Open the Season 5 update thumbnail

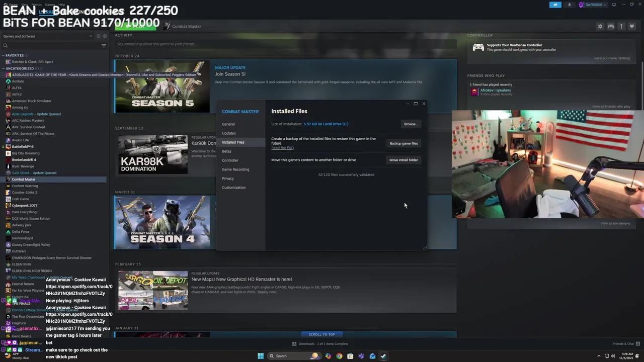[x=162, y=86]
